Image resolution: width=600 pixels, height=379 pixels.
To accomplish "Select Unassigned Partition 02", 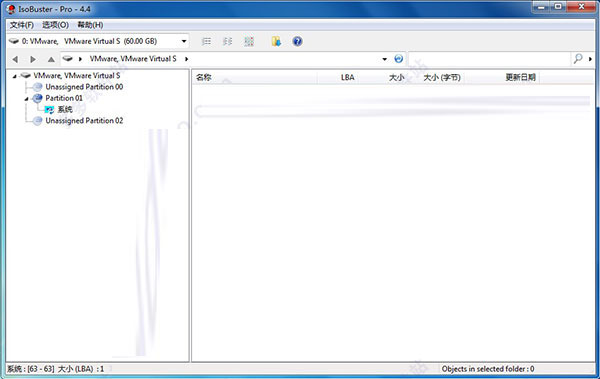I will (x=84, y=121).
